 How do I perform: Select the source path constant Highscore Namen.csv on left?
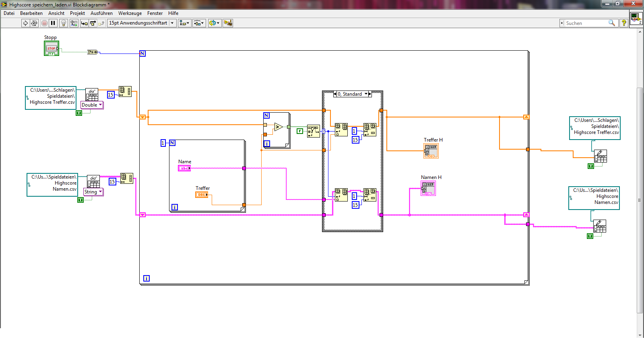tap(52, 185)
